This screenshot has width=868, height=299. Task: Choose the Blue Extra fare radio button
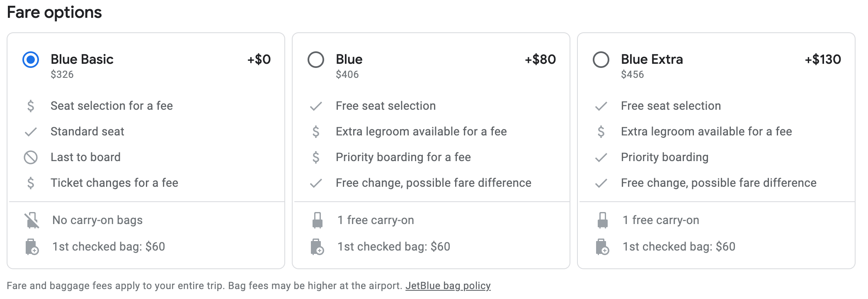point(601,60)
